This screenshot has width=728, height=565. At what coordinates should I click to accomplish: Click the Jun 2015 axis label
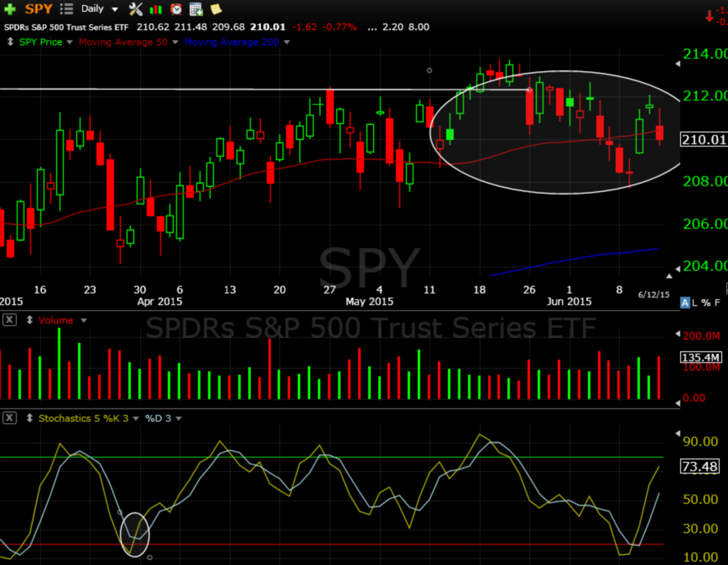569,301
